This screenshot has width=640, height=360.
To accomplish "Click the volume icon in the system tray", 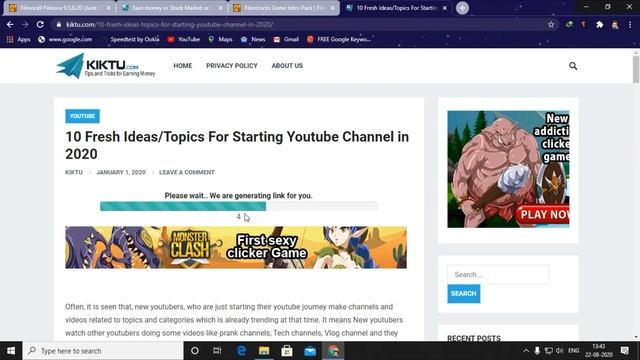I will (x=560, y=351).
